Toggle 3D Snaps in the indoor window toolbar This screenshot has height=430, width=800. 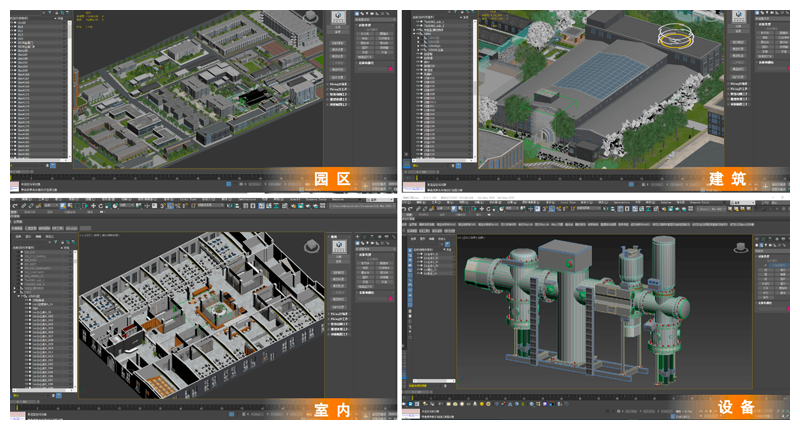tap(163, 206)
